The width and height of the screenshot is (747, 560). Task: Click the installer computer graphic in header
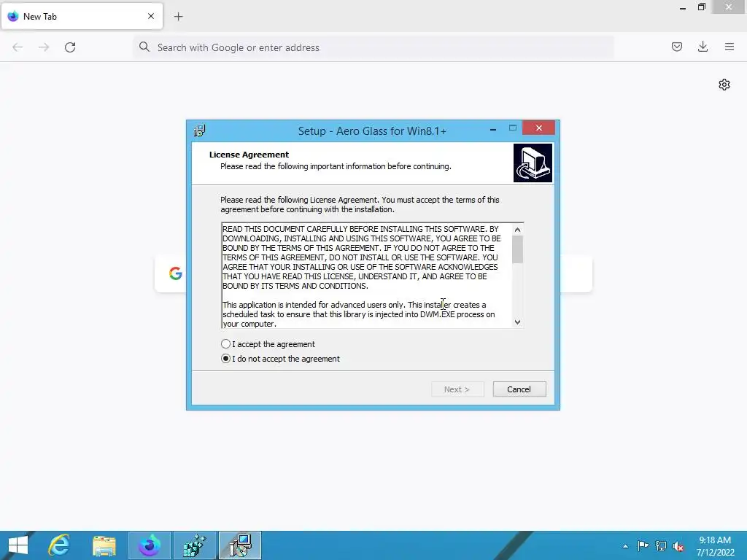[x=533, y=163]
